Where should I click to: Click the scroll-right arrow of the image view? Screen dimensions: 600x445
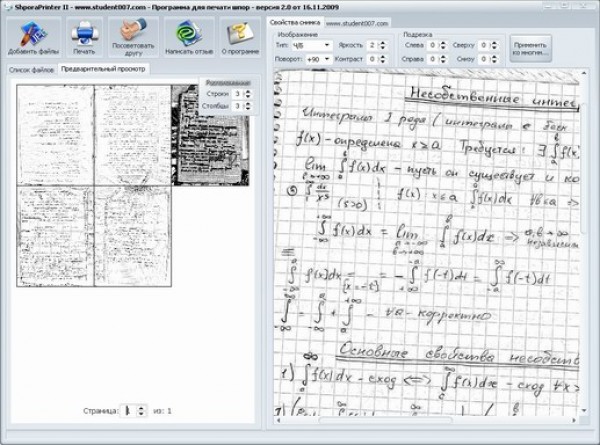pos(574,420)
